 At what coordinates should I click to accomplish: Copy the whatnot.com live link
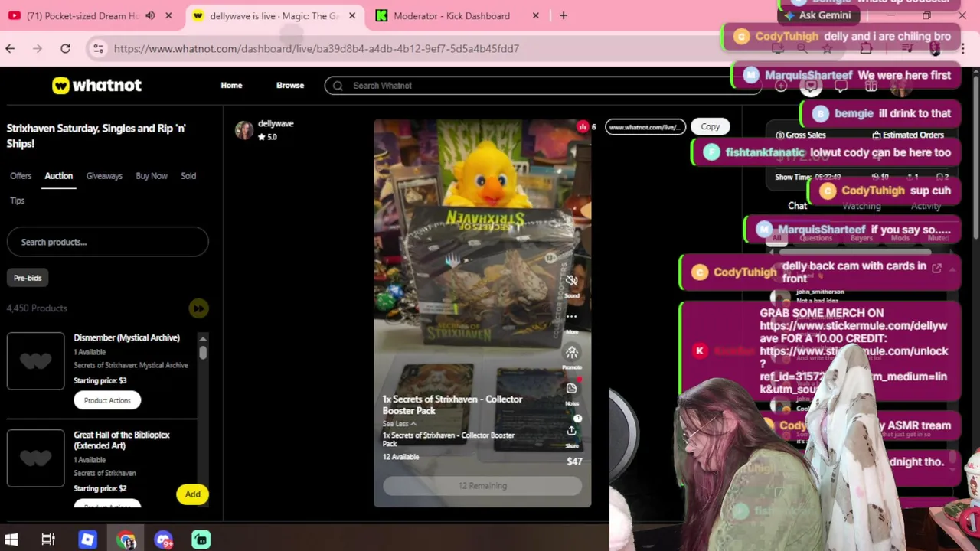click(710, 127)
